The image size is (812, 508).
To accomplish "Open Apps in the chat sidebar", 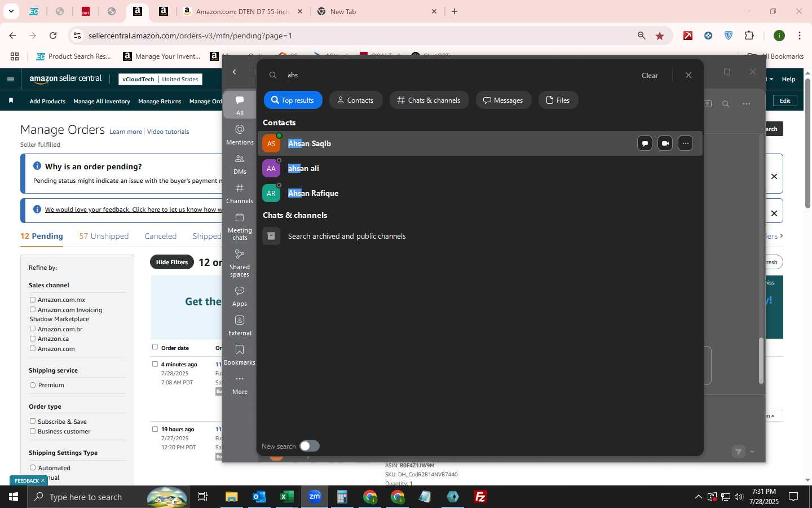I will click(240, 296).
